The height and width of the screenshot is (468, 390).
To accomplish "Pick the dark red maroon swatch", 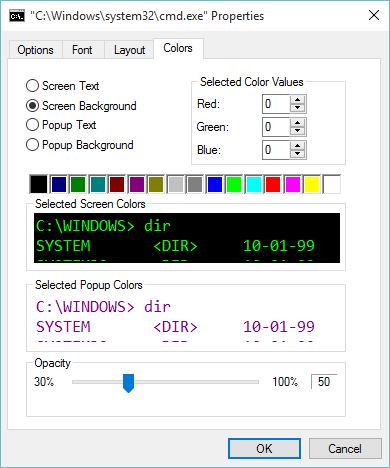I will pos(117,184).
